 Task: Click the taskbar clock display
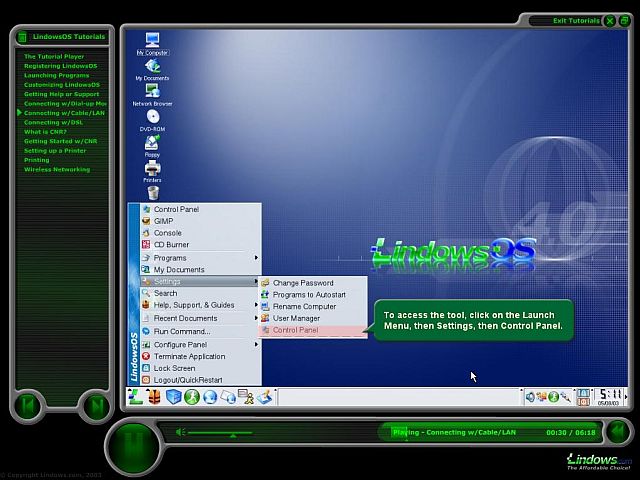(x=609, y=396)
